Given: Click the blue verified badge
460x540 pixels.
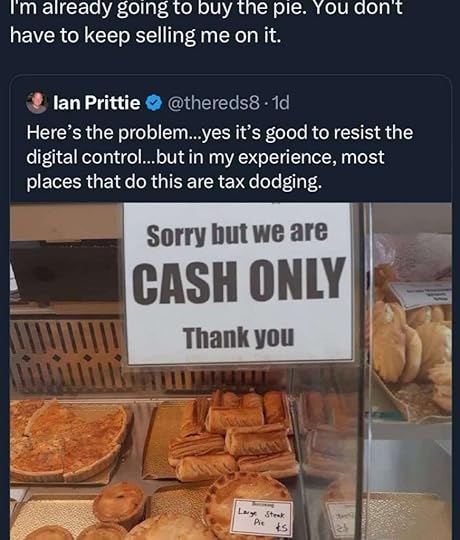Looking at the screenshot, I should pyautogui.click(x=154, y=103).
